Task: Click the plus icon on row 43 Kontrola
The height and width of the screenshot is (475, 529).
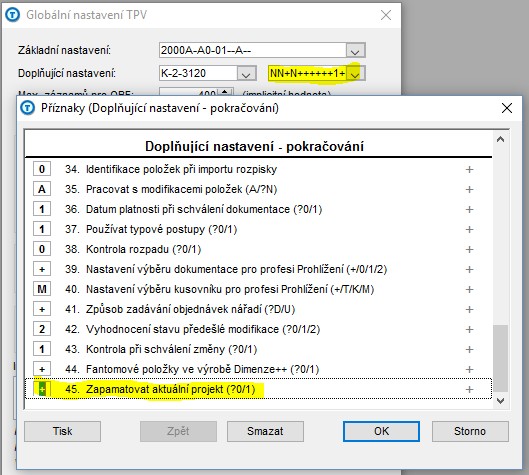Action: point(469,350)
